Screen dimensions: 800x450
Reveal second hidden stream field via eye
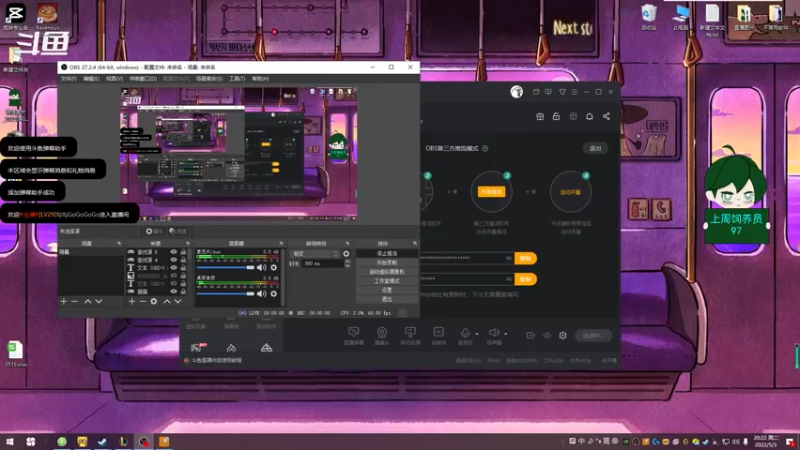click(509, 279)
